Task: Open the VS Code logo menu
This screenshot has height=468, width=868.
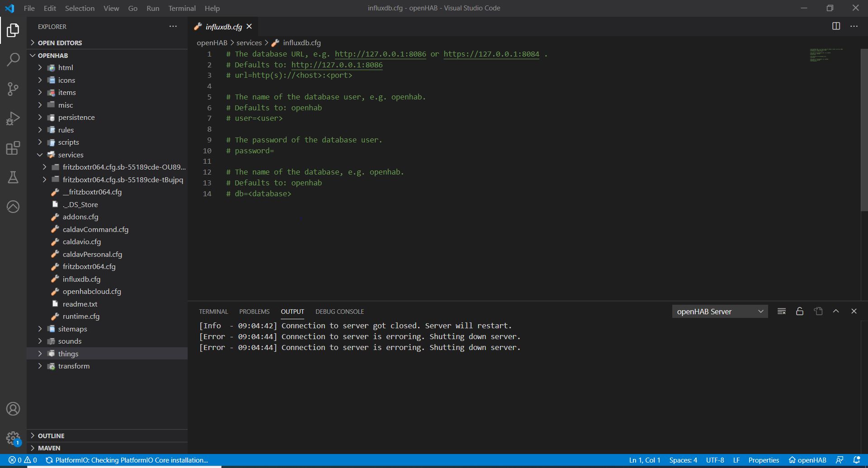Action: click(x=9, y=8)
